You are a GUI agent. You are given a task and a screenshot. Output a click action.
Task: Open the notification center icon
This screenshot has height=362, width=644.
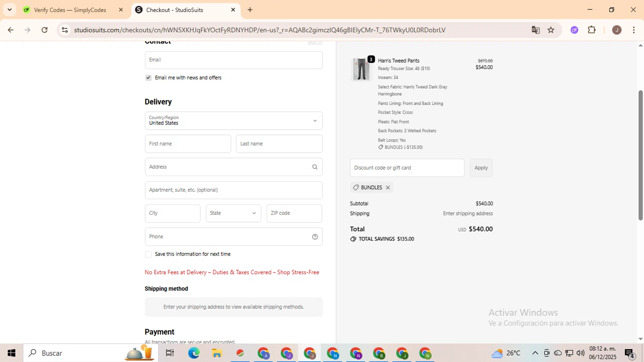[630, 354]
